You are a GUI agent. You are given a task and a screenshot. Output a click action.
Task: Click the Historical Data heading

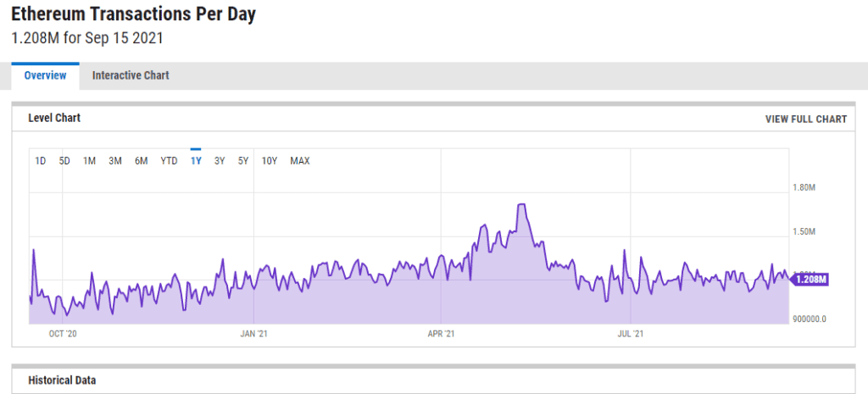(x=62, y=380)
